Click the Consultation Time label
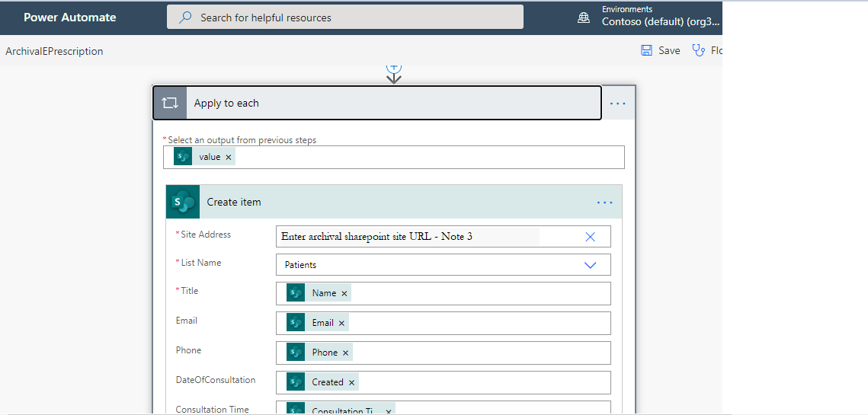This screenshot has width=868, height=415. pyautogui.click(x=213, y=410)
